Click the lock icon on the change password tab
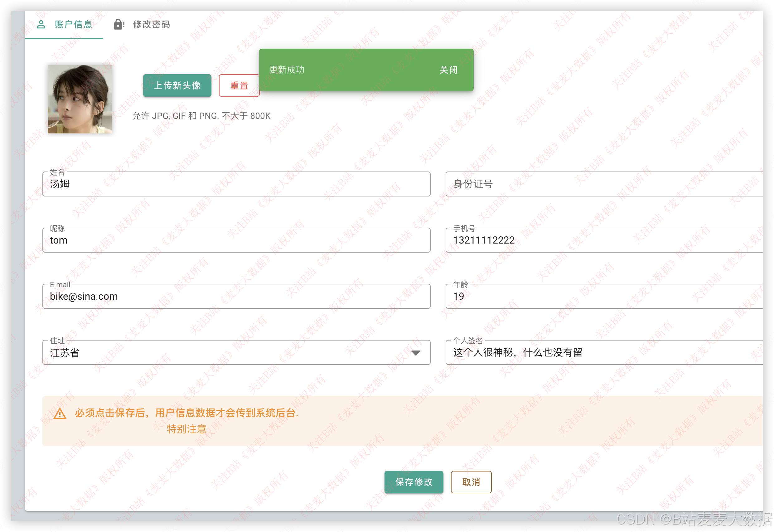Viewport: 774px width, 532px height. coord(118,24)
